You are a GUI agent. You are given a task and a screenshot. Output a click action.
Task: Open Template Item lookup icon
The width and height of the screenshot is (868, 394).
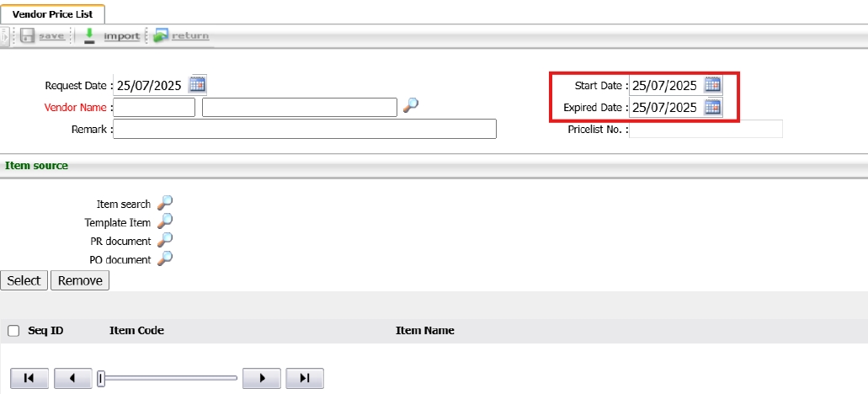coord(165,221)
